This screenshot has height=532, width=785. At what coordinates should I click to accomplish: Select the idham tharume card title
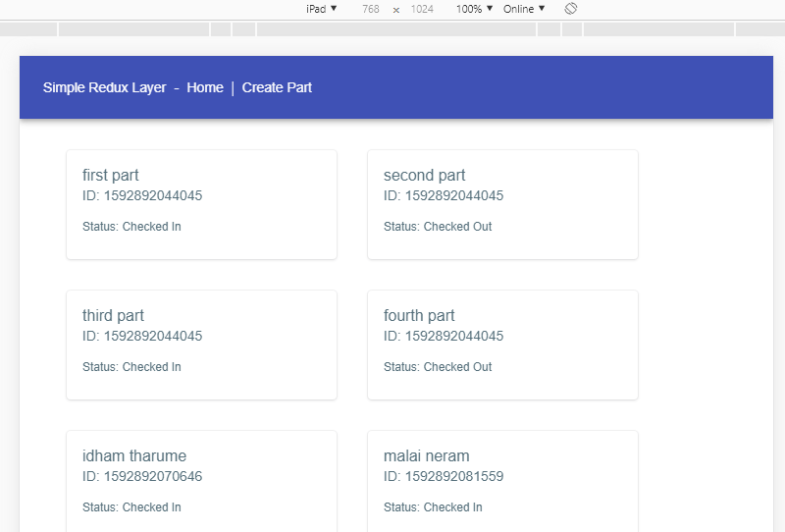click(x=134, y=455)
